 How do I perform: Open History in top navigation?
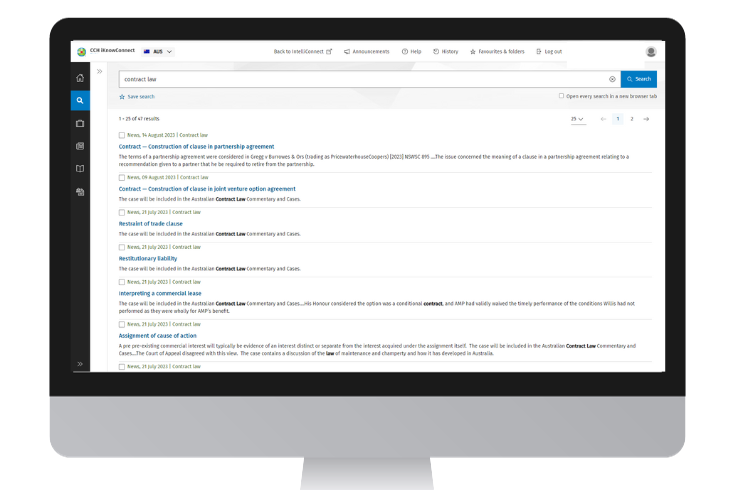(x=445, y=51)
